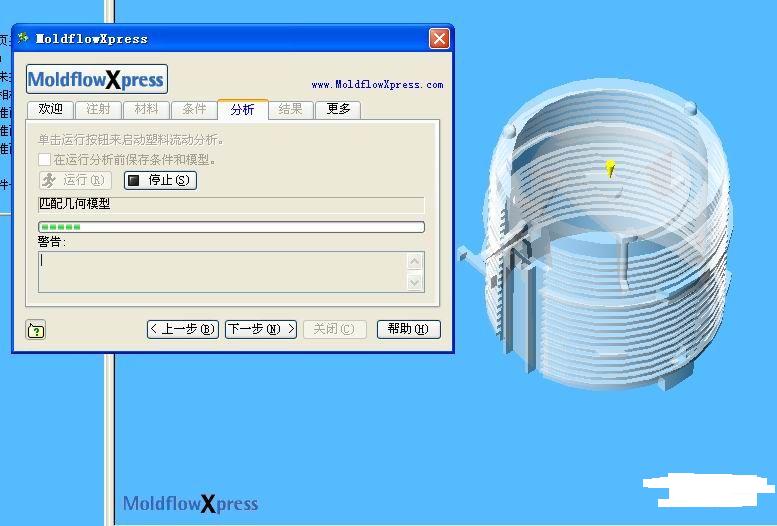
Task: Click the 运行(R) run button
Action: (75, 180)
